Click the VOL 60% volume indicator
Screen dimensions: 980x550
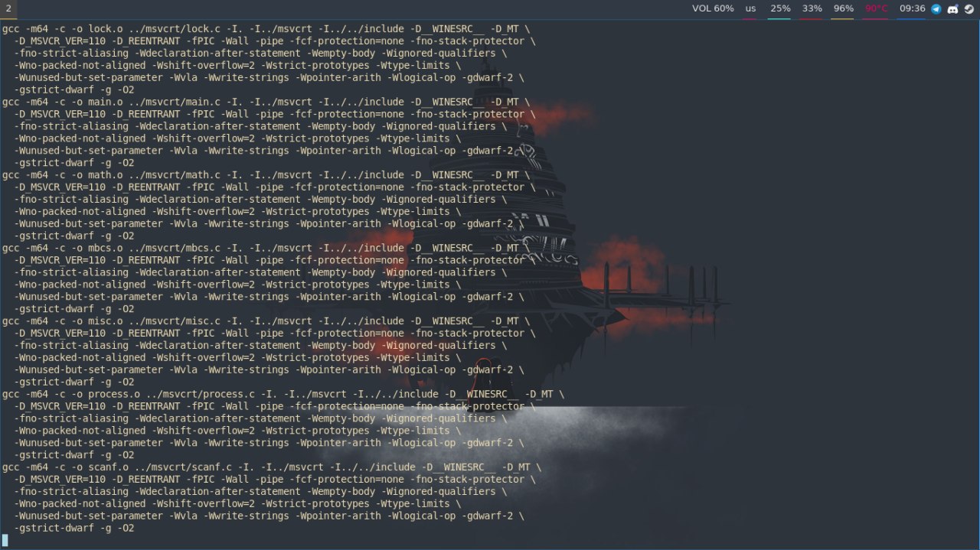pyautogui.click(x=713, y=9)
